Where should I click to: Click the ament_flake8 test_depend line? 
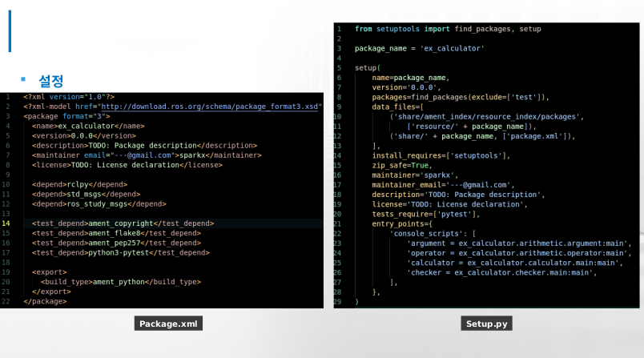[117, 233]
